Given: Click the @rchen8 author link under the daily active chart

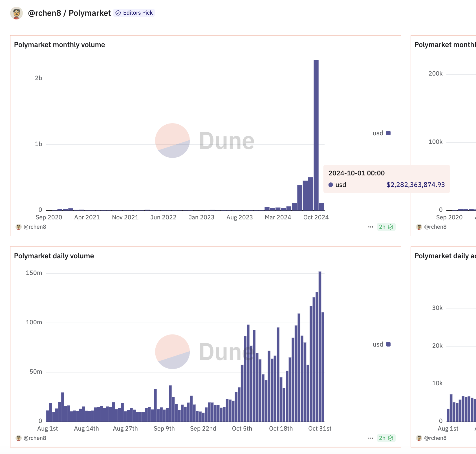Looking at the screenshot, I should [x=435, y=438].
